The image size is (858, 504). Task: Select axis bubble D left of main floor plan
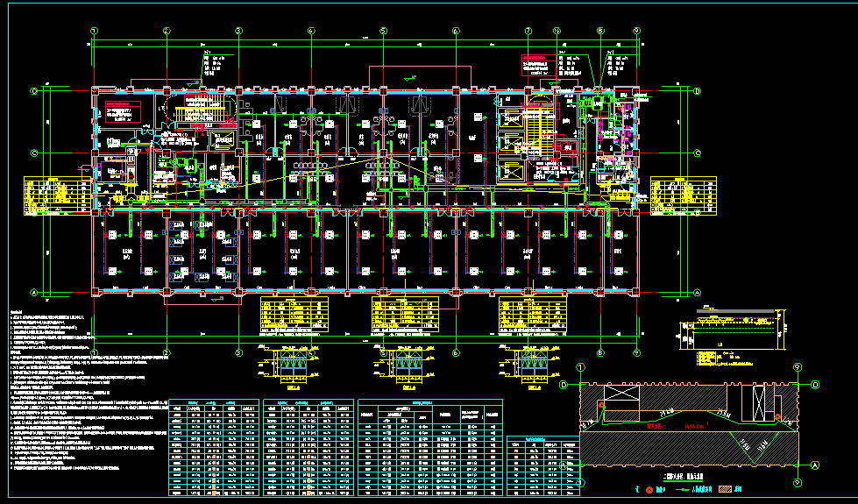click(35, 89)
